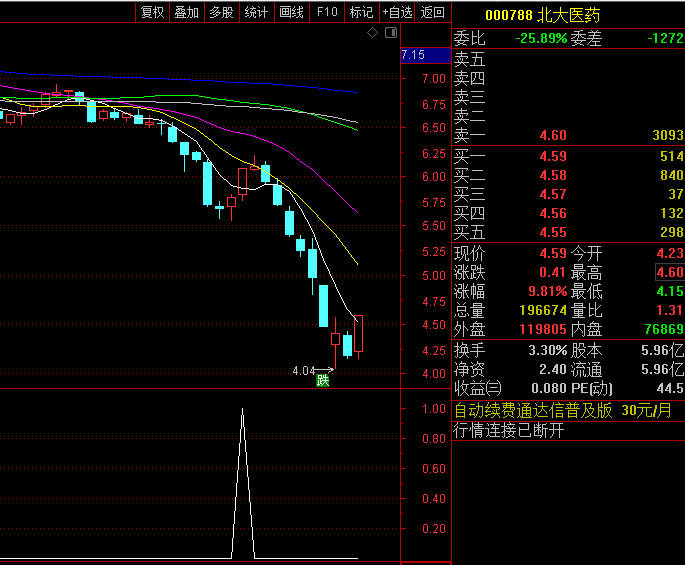Screen dimensions: 685x565
Task: Select 买五 price 4.55
Action: (x=553, y=232)
